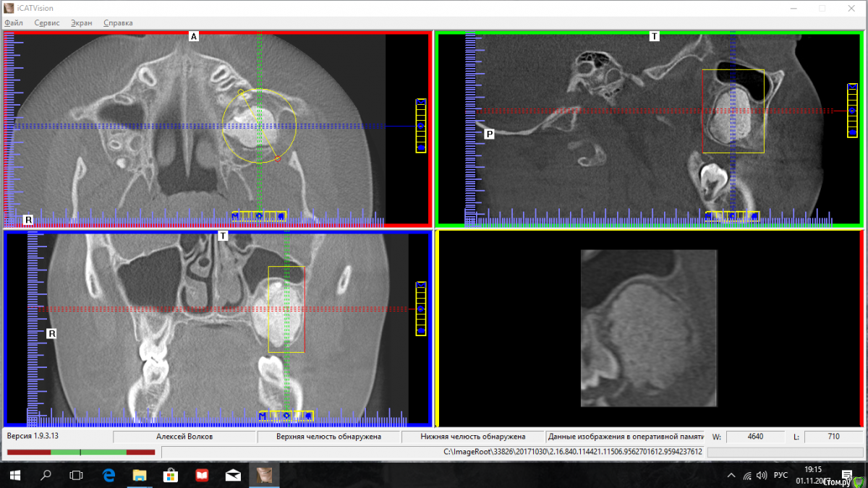
Task: Click red endpoint handle of the circle measurement
Action: click(x=278, y=158)
